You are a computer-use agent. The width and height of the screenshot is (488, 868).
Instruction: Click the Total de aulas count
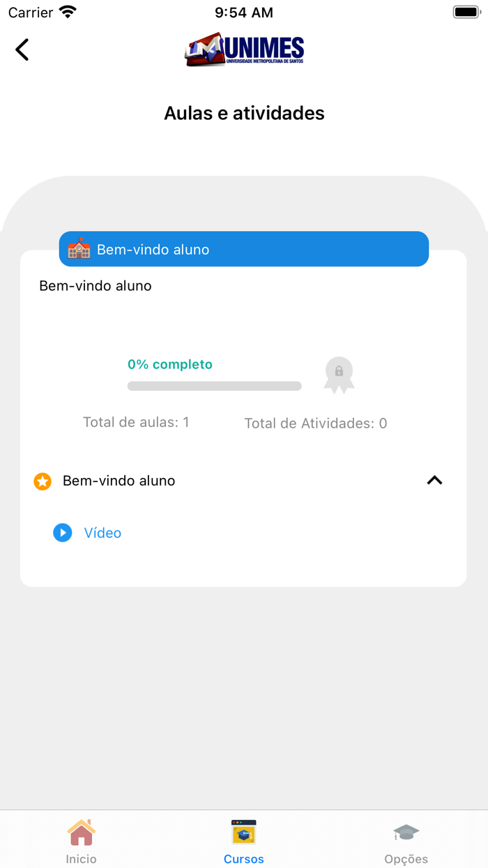(x=136, y=422)
